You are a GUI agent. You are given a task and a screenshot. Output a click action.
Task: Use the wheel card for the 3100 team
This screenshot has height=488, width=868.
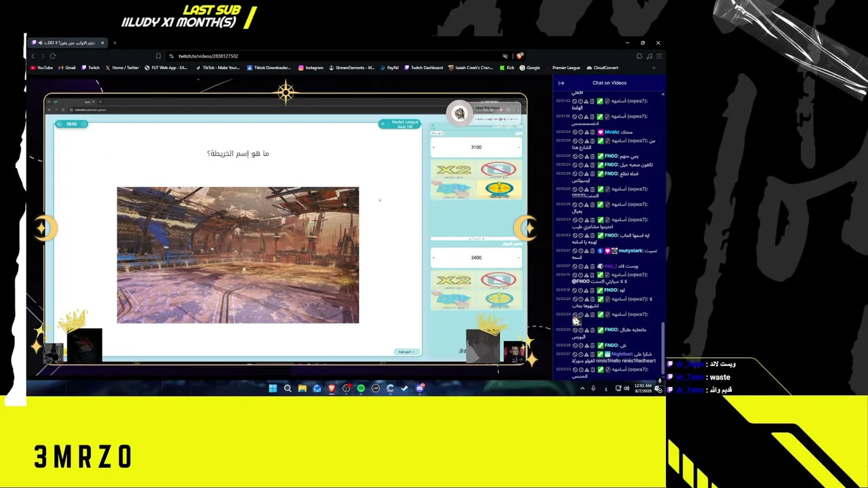pos(499,189)
